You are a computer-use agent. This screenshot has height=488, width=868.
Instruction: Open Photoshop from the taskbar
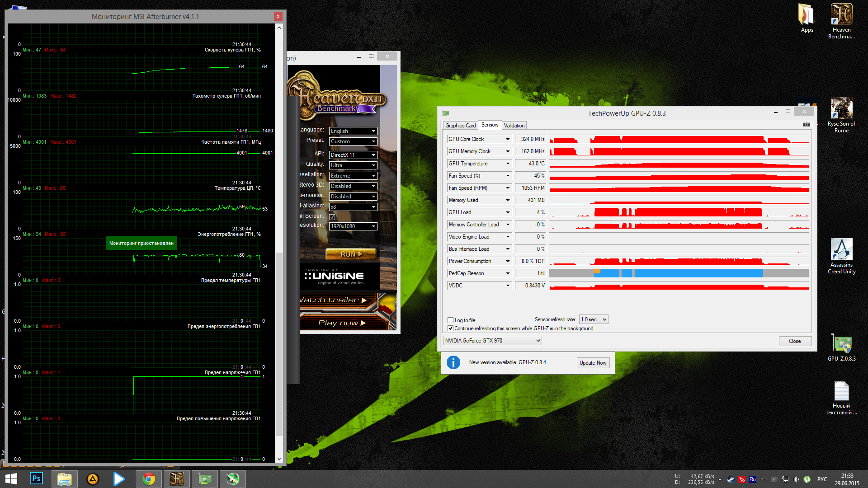(x=36, y=479)
